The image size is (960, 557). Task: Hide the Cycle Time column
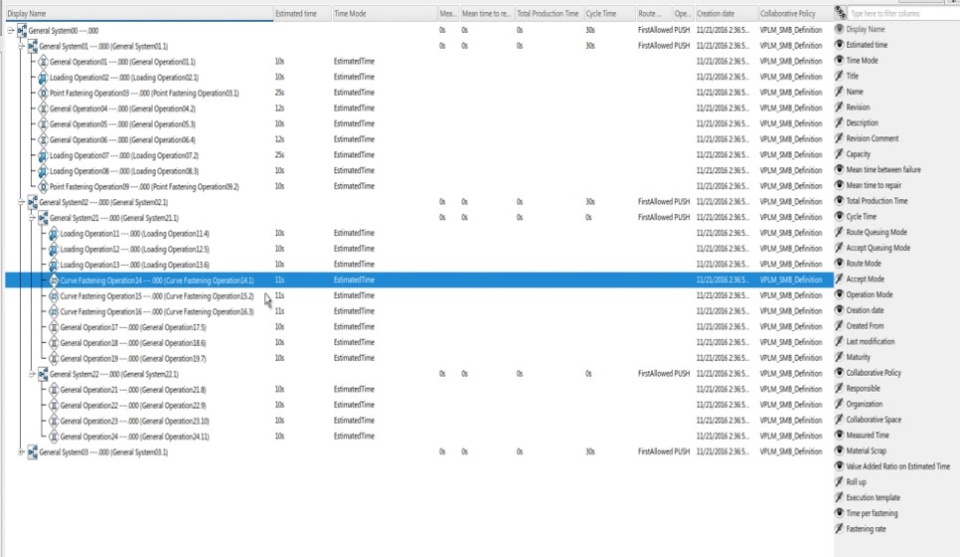839,216
